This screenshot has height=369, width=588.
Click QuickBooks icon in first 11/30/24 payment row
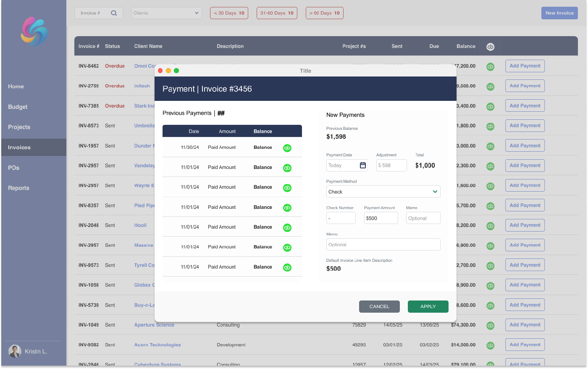[x=287, y=148]
